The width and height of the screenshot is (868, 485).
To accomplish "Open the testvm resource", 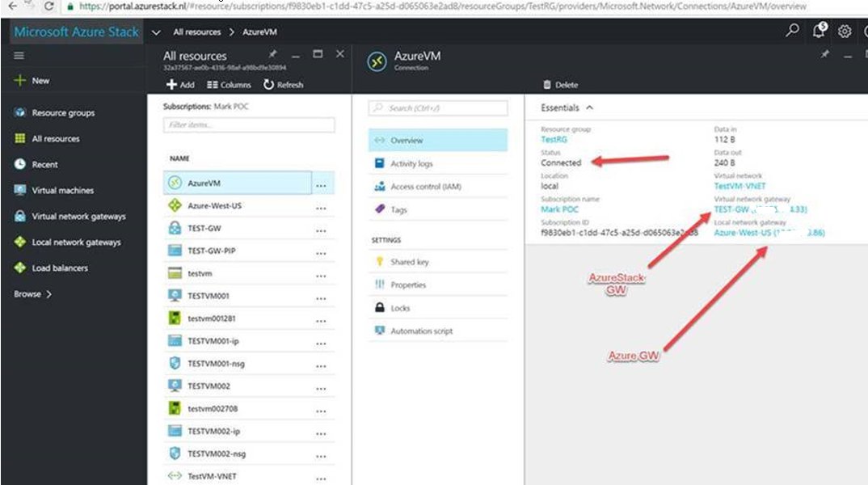I will click(x=200, y=273).
